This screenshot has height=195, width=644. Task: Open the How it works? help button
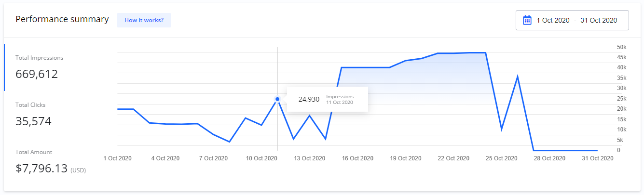pyautogui.click(x=144, y=20)
